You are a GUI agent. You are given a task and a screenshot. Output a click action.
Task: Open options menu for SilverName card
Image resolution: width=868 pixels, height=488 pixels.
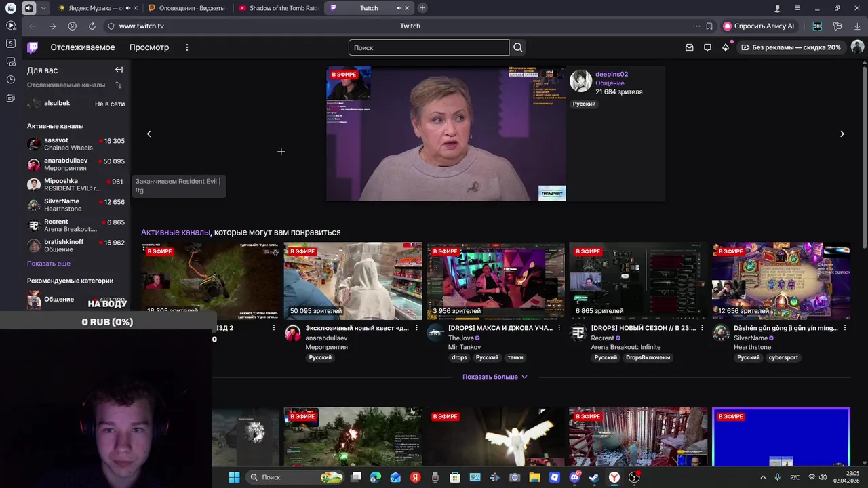click(845, 328)
